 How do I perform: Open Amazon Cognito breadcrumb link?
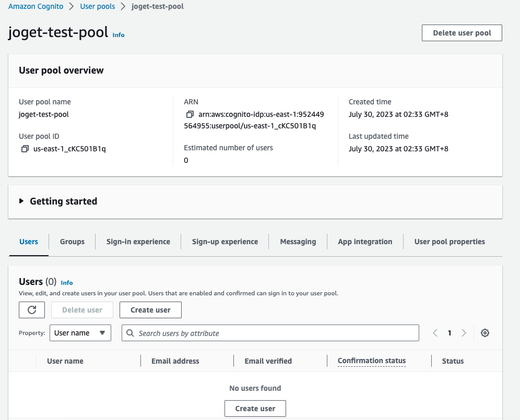(x=36, y=6)
